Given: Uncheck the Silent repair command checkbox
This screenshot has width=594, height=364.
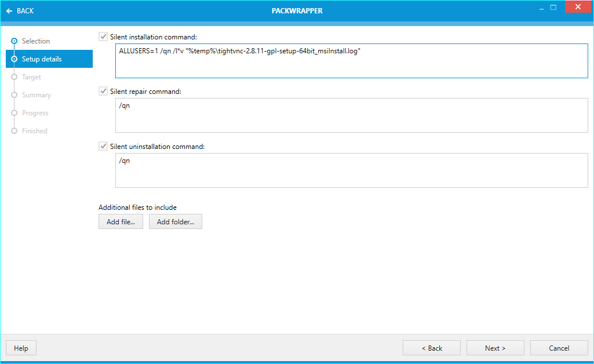Looking at the screenshot, I should 103,91.
